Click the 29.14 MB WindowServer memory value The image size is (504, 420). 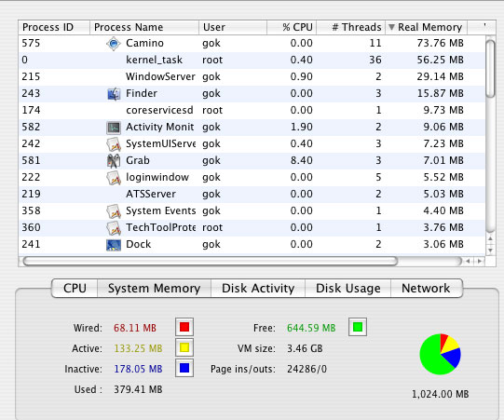[x=441, y=76]
